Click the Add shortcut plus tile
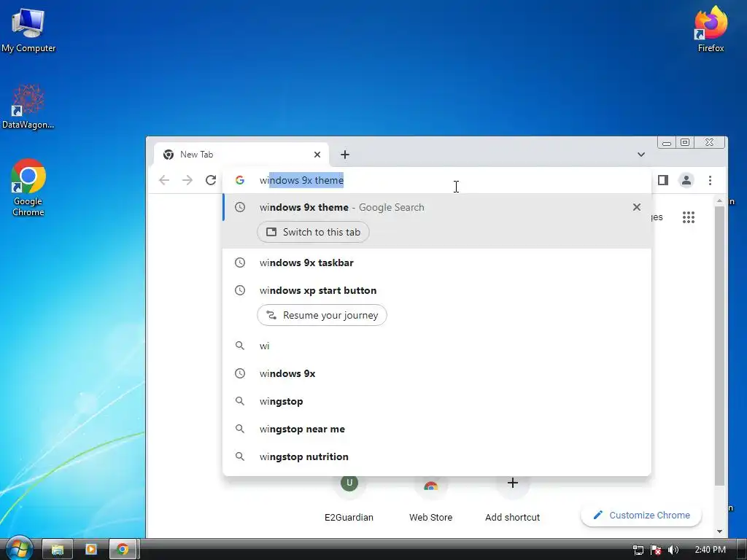The image size is (747, 560). [513, 497]
